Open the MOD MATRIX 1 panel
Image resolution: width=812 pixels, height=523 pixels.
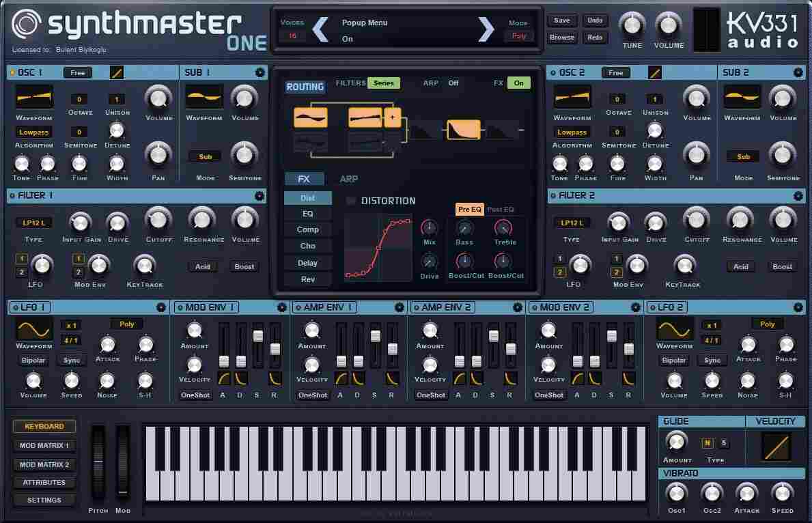[44, 447]
